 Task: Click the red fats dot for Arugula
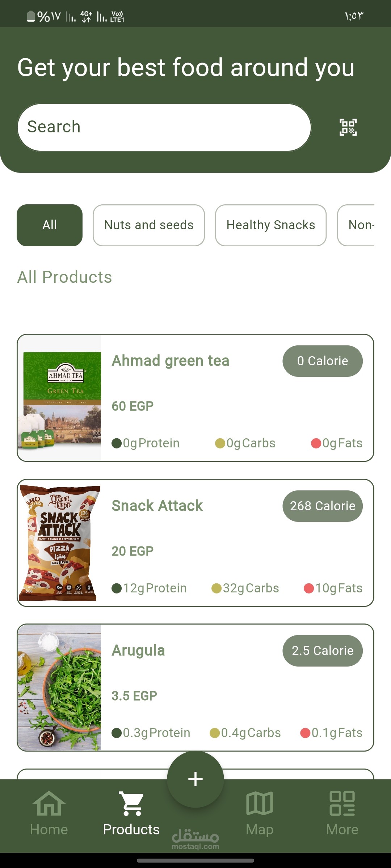pyautogui.click(x=306, y=733)
